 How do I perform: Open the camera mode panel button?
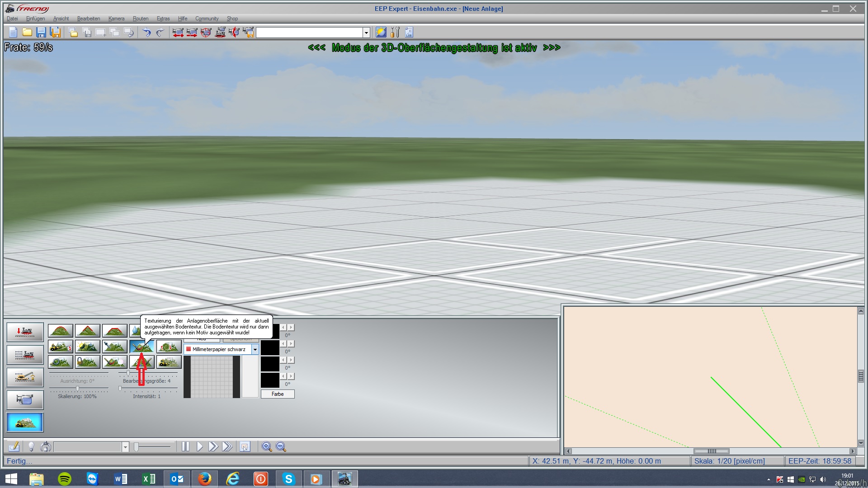coord(25,399)
